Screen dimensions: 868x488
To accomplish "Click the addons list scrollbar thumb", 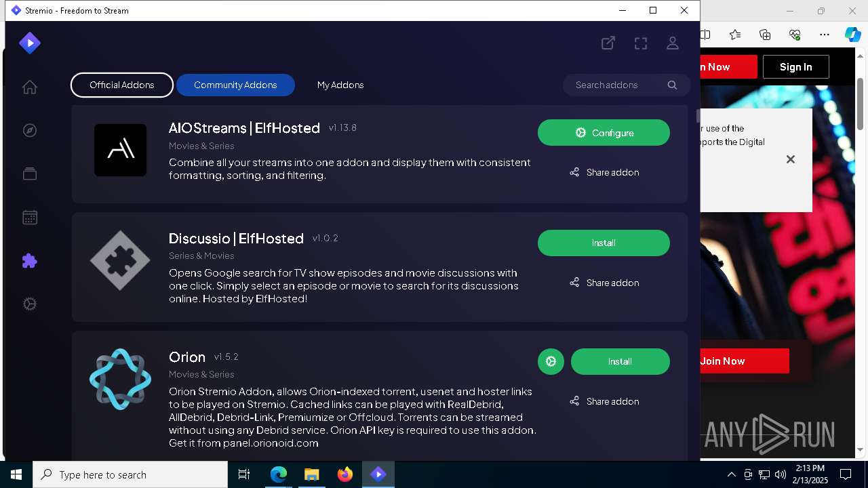I will 698,115.
